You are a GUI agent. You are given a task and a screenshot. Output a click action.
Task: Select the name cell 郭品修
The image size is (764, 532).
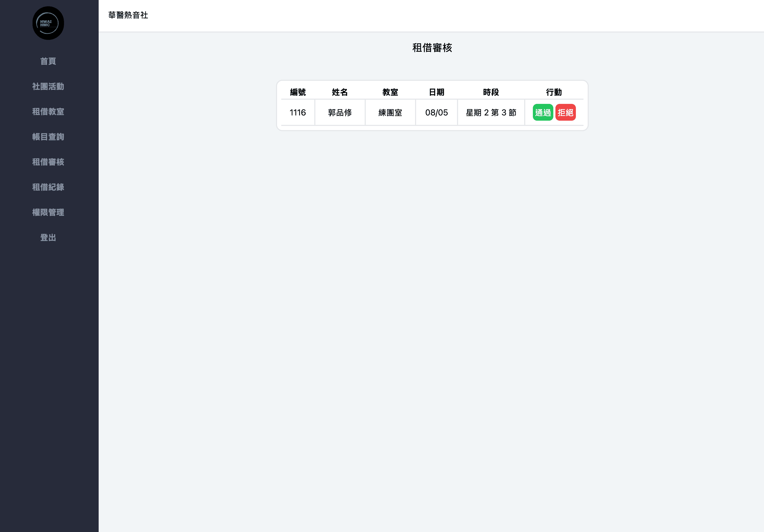[340, 113]
